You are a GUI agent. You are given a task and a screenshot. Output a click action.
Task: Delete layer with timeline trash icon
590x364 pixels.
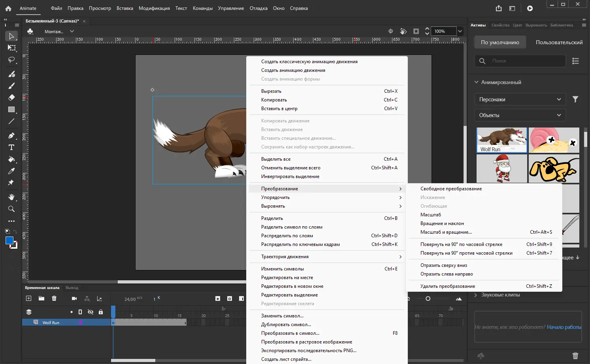pos(54,298)
